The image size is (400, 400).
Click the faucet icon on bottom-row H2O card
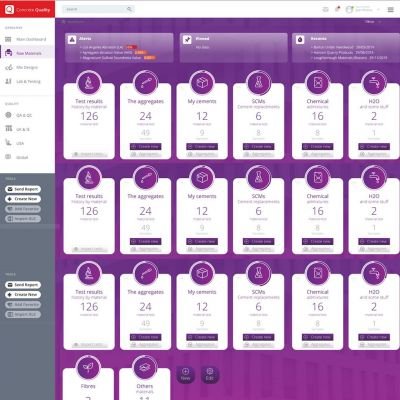click(x=374, y=273)
